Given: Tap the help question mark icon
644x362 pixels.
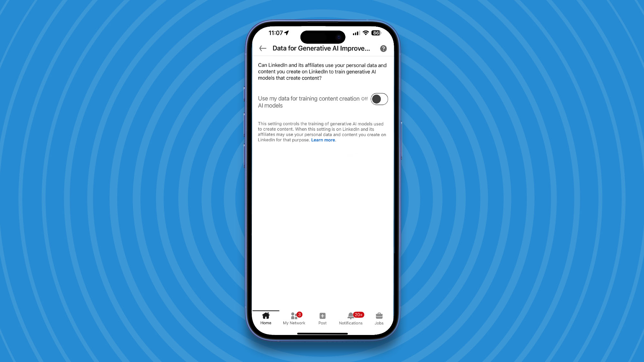Looking at the screenshot, I should [x=383, y=49].
